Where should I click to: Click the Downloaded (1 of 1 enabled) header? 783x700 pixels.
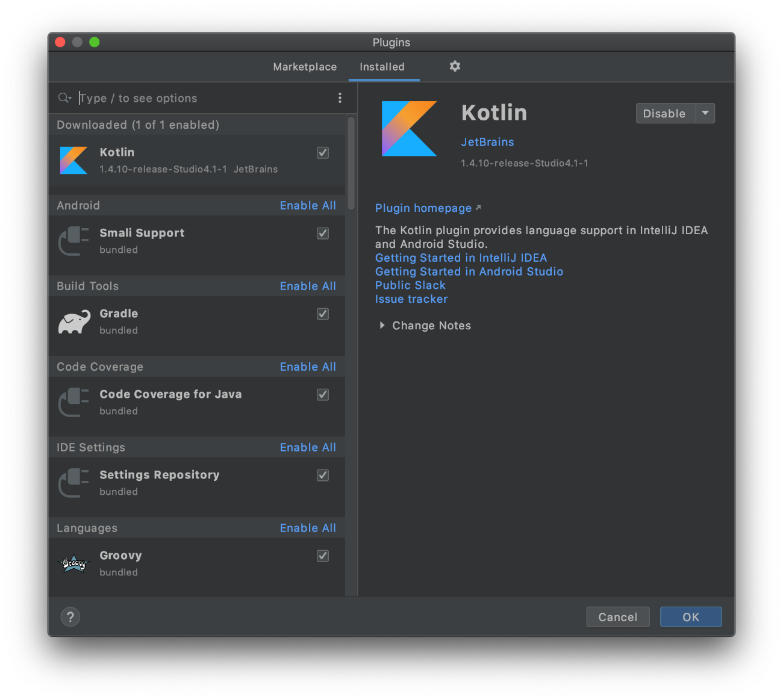tap(138, 125)
